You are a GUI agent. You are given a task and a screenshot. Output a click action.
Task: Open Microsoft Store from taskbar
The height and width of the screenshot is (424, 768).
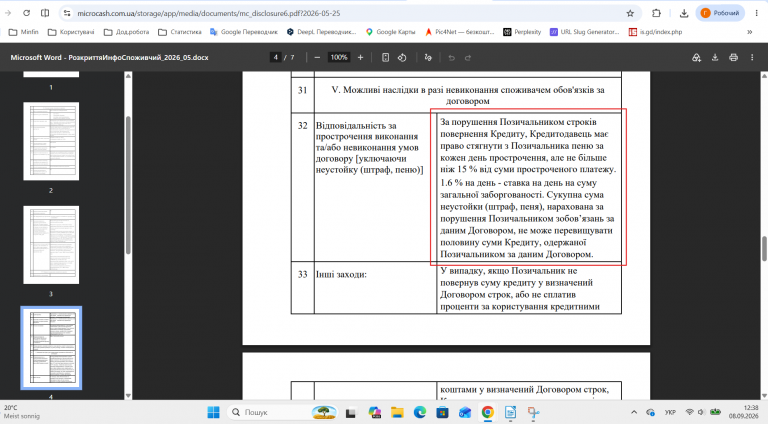tap(442, 412)
